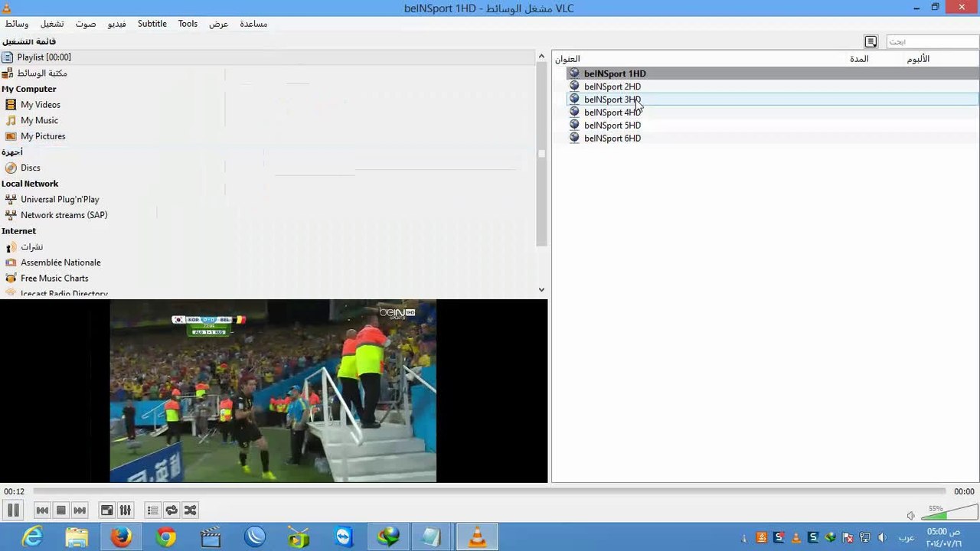Select Discs under devices
The image size is (980, 551).
coord(31,168)
